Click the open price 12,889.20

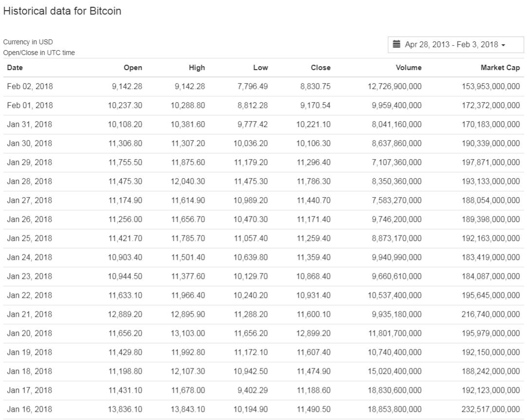coord(125,314)
